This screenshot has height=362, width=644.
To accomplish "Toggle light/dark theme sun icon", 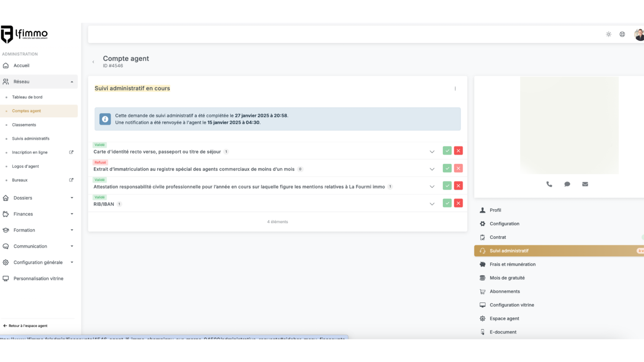I will click(608, 34).
